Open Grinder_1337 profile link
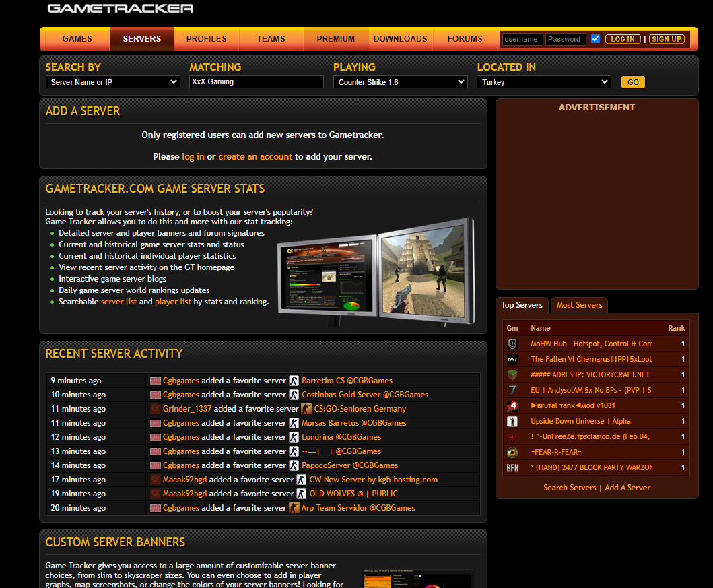Screen dimensions: 713x588 (187, 409)
